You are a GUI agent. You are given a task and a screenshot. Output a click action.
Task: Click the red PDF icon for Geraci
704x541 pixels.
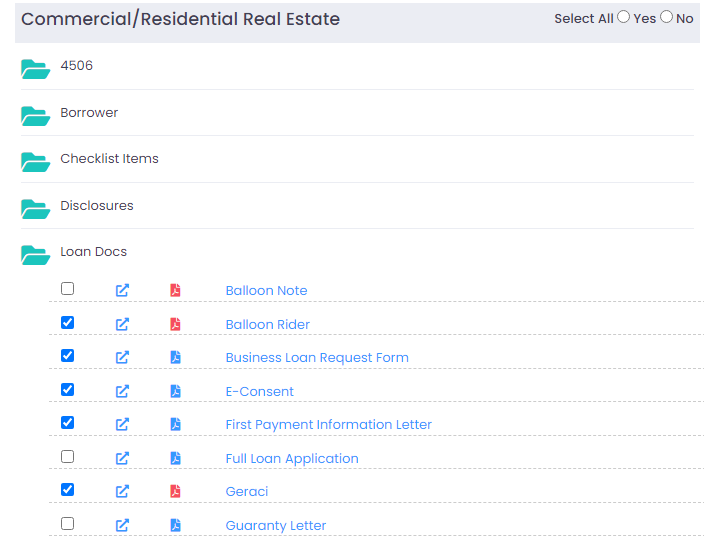176,491
